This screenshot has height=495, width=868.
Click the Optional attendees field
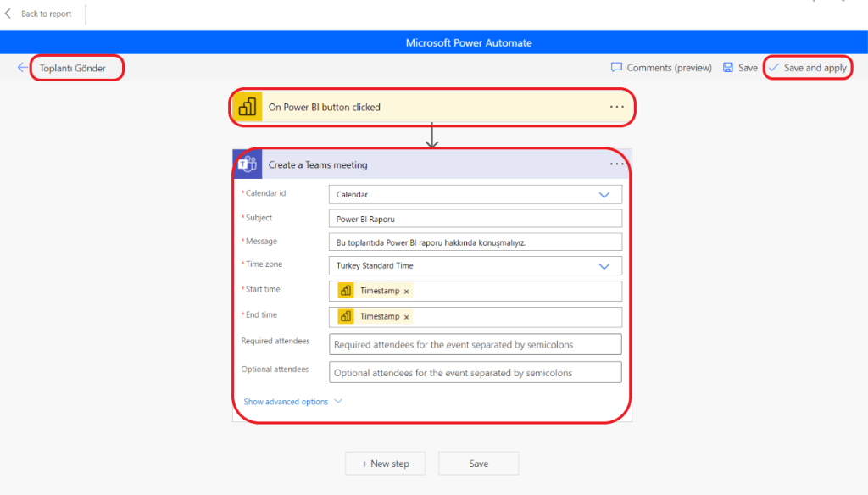[x=475, y=373]
